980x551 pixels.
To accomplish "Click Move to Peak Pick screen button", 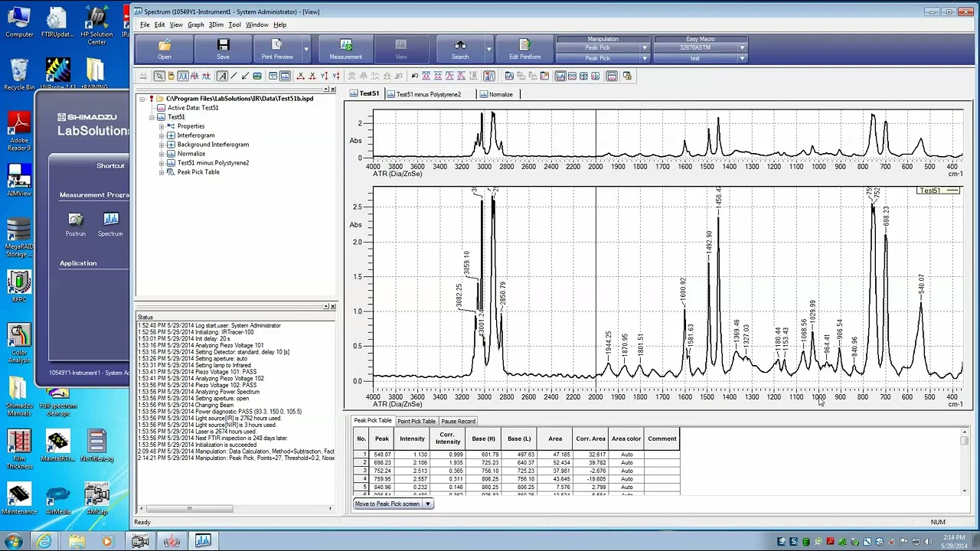I will [x=387, y=504].
